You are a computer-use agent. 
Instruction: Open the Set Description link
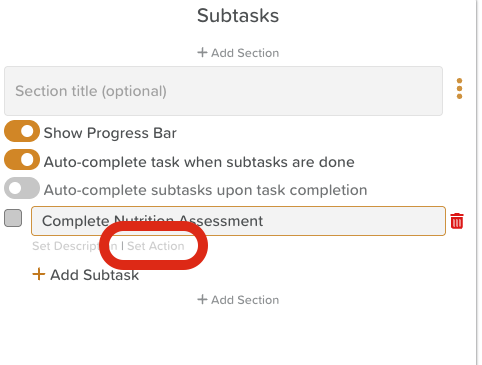coord(75,246)
